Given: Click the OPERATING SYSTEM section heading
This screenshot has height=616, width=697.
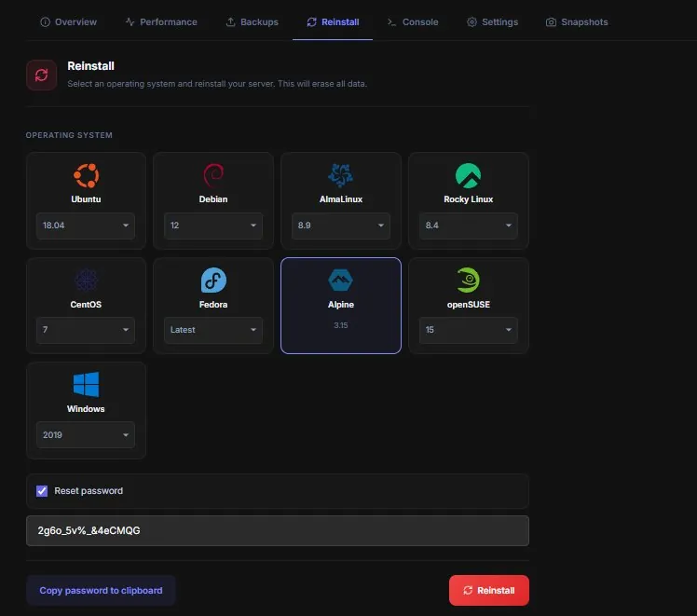Looking at the screenshot, I should [69, 135].
